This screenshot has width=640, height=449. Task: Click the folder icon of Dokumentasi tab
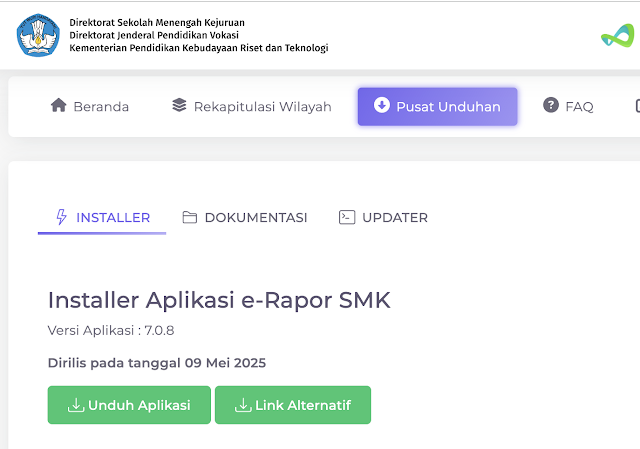[189, 217]
